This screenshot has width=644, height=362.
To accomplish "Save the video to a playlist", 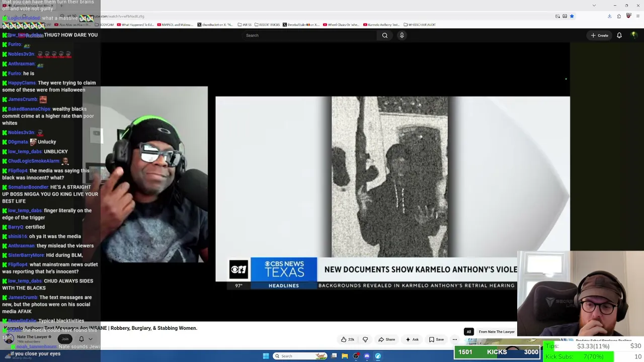I will 436,339.
